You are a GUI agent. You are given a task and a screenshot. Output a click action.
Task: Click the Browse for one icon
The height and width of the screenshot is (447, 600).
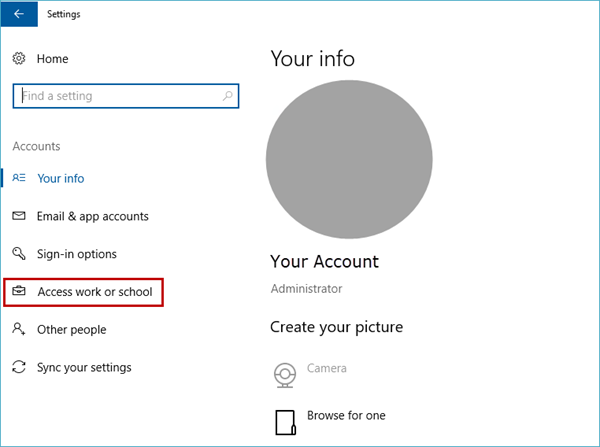pyautogui.click(x=285, y=420)
